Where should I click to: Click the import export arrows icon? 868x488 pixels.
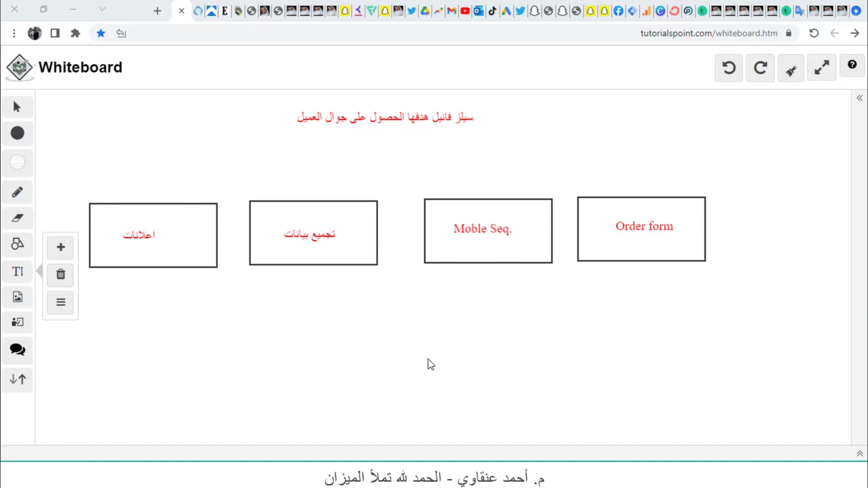pyautogui.click(x=17, y=379)
